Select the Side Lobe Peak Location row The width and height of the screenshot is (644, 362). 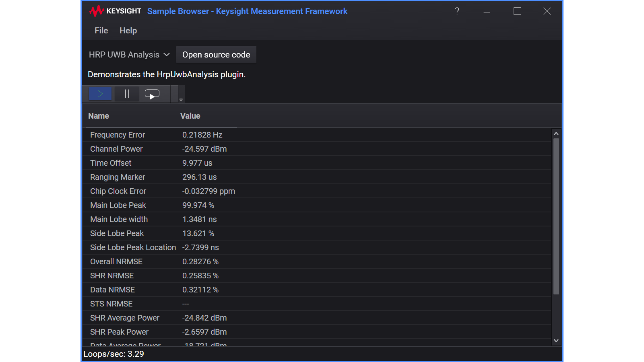click(x=133, y=247)
